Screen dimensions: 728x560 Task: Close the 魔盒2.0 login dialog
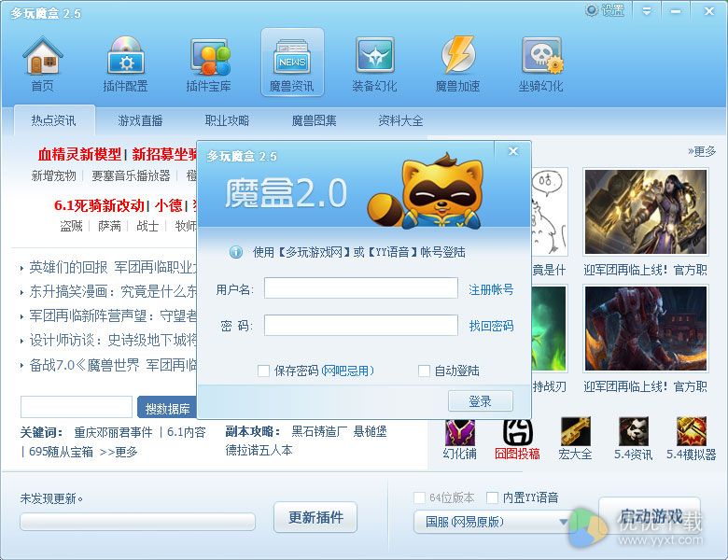(x=513, y=151)
